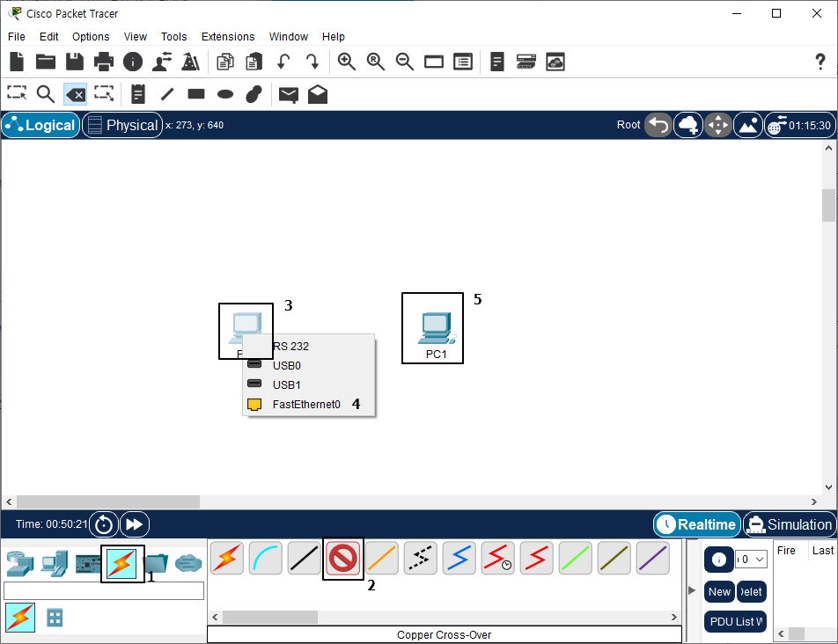Select the Copper Cross-Over cable
The width and height of the screenshot is (838, 644).
(342, 558)
